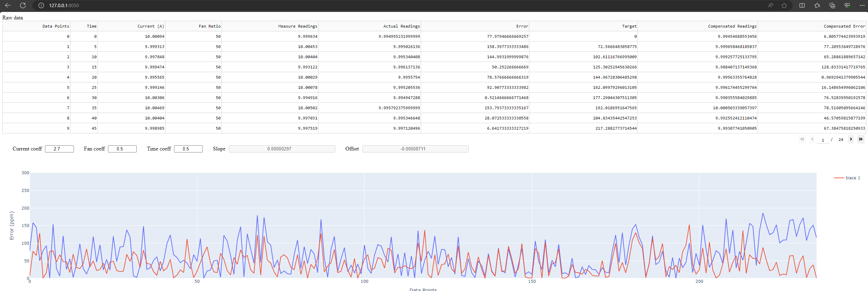View site information icon in address bar
The width and height of the screenshot is (868, 291).
tap(41, 5)
